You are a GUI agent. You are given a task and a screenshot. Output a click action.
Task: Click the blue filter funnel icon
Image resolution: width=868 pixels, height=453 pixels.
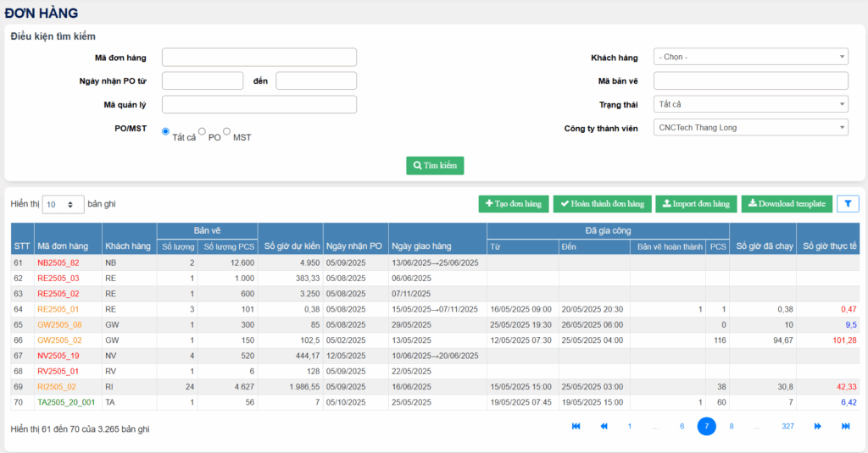[x=847, y=204]
